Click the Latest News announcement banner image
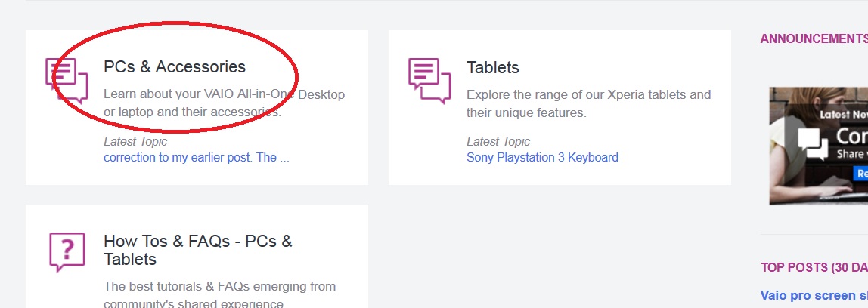Viewport: 868px width, 308px height. pyautogui.click(x=819, y=146)
